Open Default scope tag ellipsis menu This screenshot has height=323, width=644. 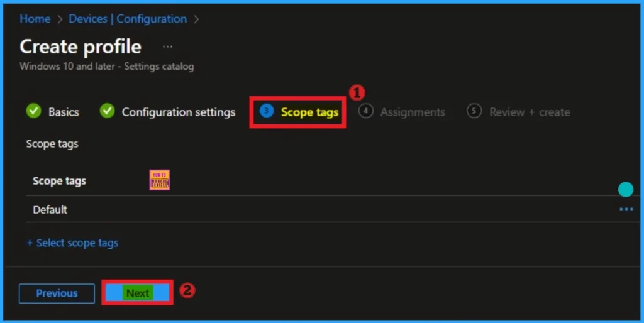(x=626, y=209)
